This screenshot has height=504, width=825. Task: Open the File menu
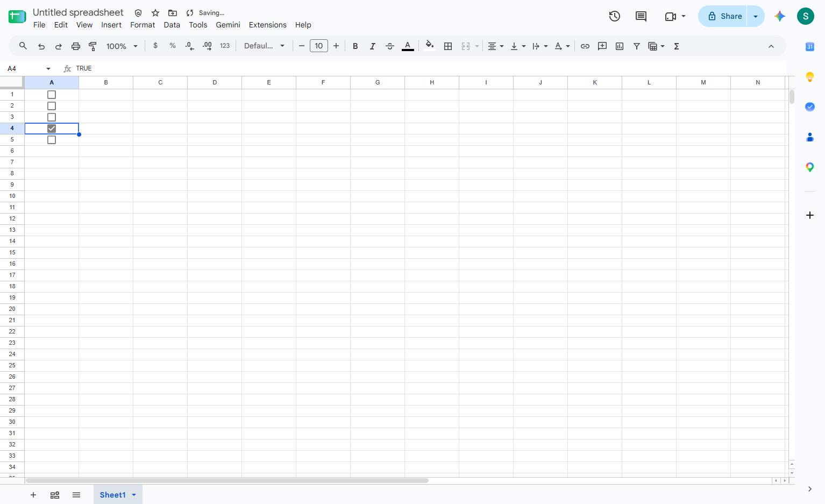click(39, 25)
